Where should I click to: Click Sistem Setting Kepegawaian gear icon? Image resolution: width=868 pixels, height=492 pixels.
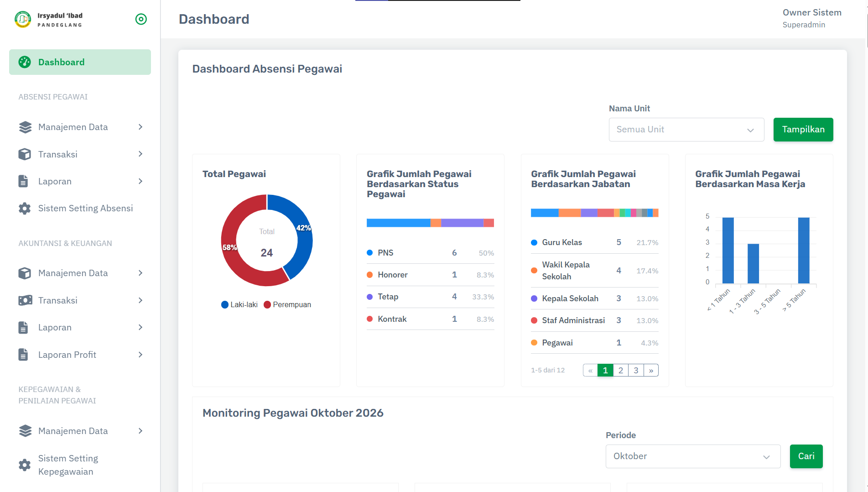coord(25,465)
